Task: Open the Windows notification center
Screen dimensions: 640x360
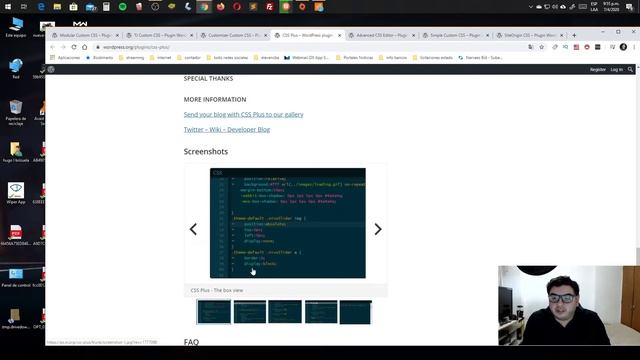Action: (x=629, y=7)
